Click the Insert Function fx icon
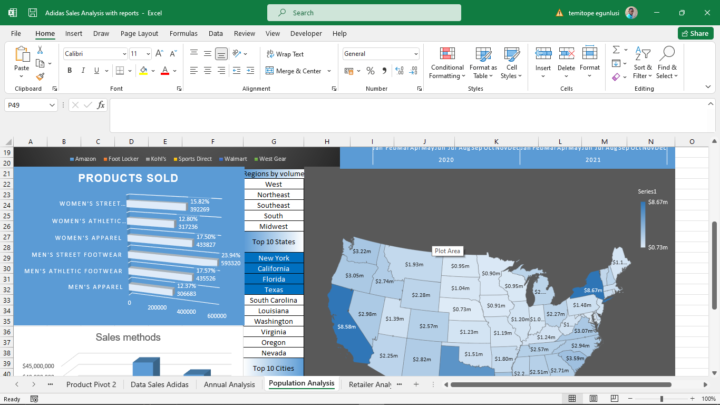This screenshot has height=405, width=720. pyautogui.click(x=103, y=105)
